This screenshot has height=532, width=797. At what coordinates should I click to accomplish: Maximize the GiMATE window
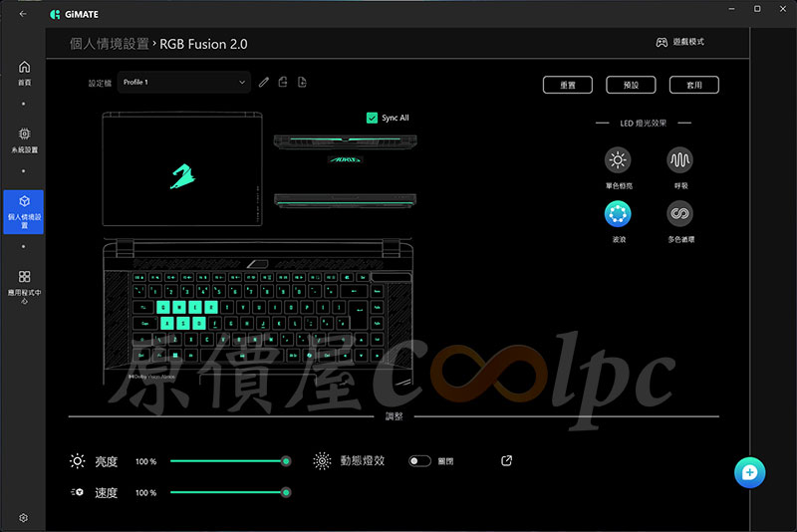coord(757,9)
